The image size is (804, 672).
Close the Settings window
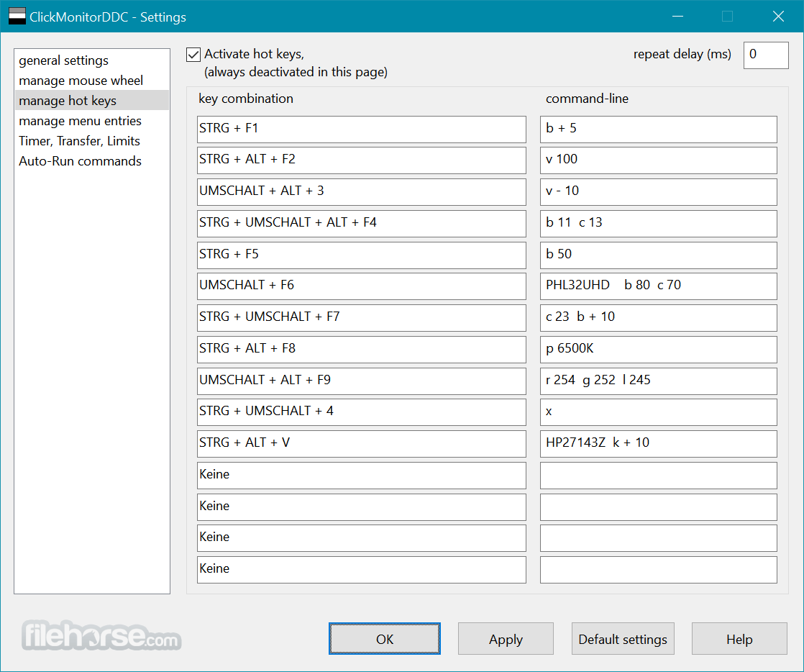tap(778, 17)
